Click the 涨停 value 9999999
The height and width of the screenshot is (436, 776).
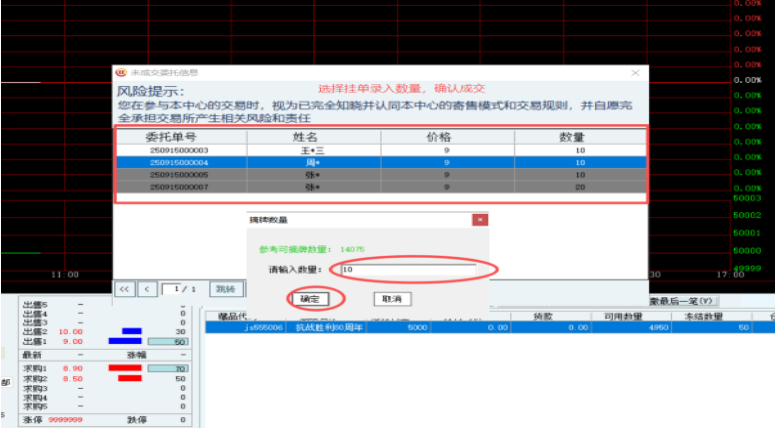(x=65, y=420)
